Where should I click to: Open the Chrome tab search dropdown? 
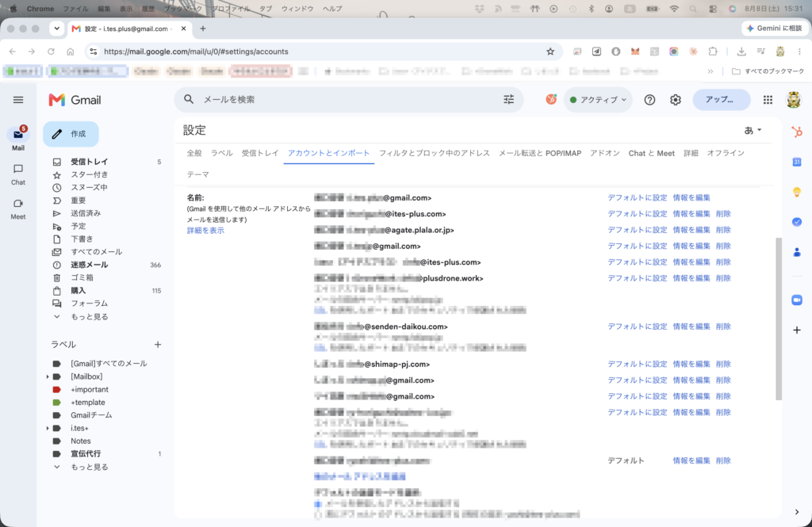pyautogui.click(x=56, y=29)
